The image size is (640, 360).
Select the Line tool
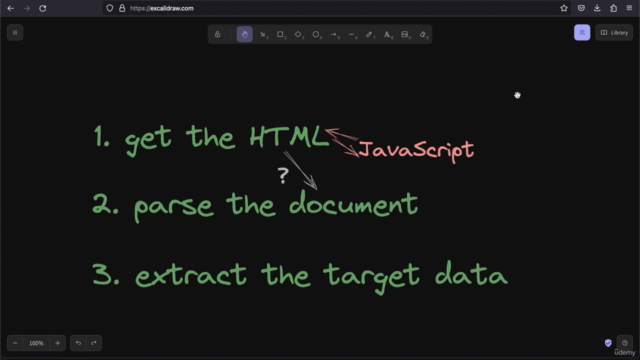[x=352, y=34]
